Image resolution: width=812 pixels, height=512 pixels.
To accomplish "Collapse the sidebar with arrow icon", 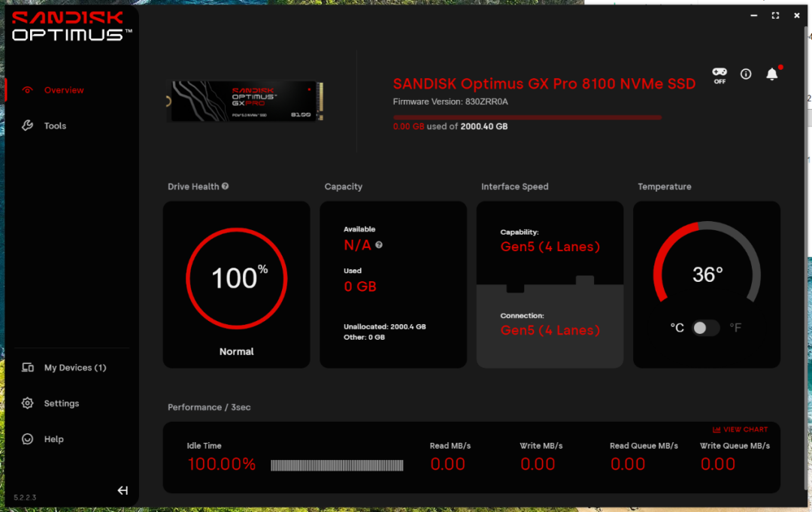I will click(x=123, y=490).
